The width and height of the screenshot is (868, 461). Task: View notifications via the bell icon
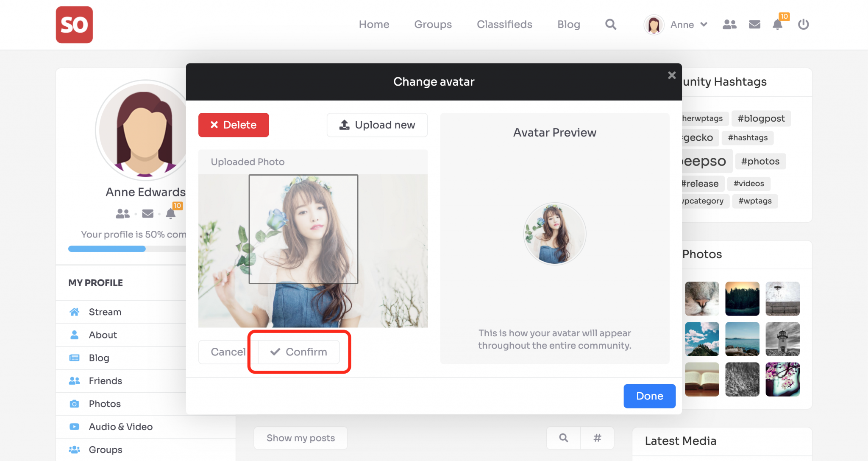click(778, 25)
